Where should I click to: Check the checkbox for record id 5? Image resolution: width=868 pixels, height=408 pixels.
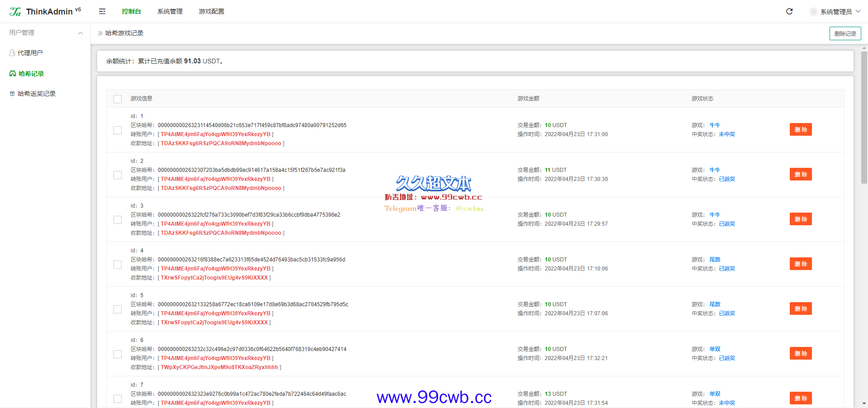118,309
